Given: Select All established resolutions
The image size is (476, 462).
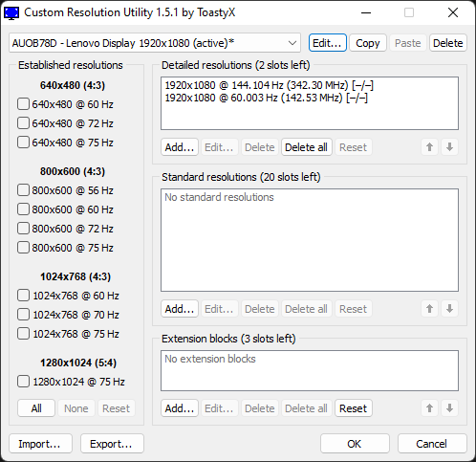Looking at the screenshot, I should pyautogui.click(x=36, y=408).
